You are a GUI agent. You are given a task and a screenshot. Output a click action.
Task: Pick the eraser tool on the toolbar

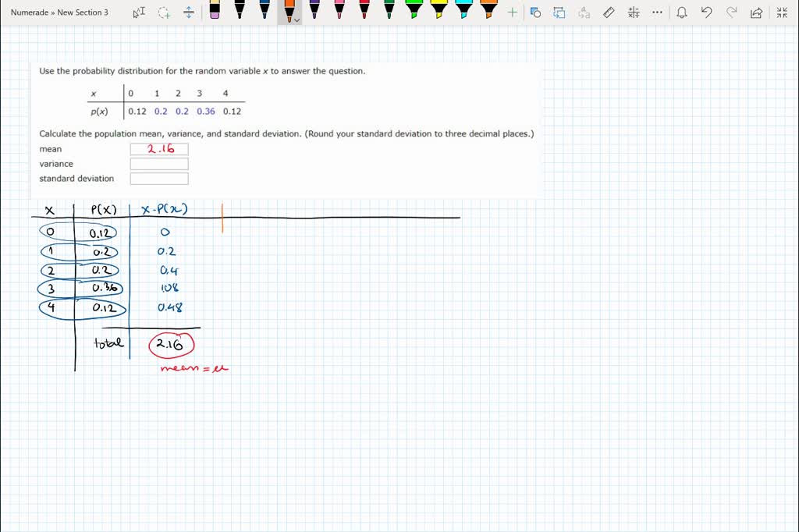(216, 12)
